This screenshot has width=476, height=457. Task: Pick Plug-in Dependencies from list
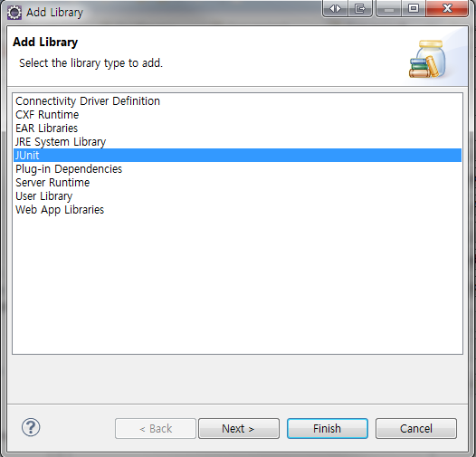237,169
